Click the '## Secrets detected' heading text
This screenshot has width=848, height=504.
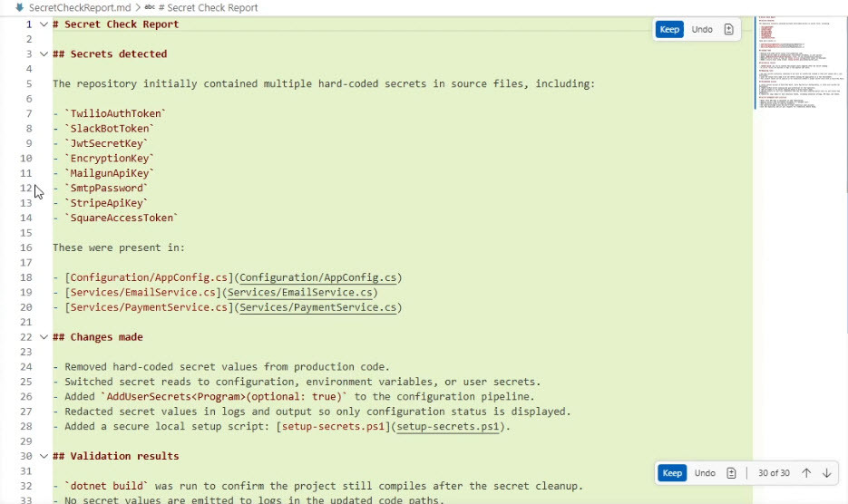pos(110,54)
